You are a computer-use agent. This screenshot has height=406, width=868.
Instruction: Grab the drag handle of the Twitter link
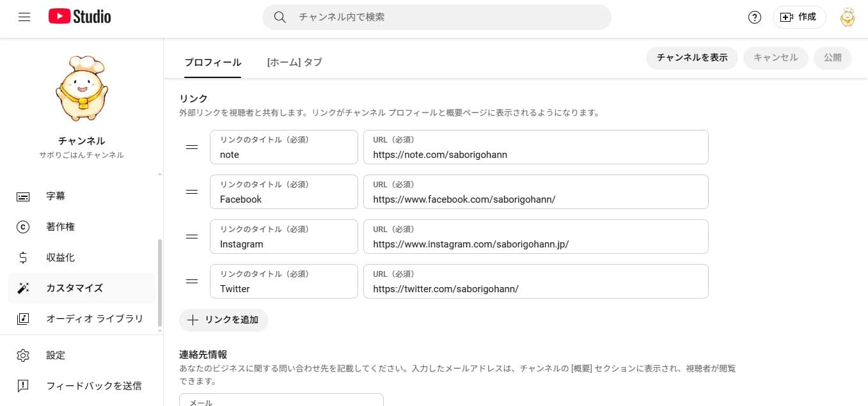click(192, 281)
